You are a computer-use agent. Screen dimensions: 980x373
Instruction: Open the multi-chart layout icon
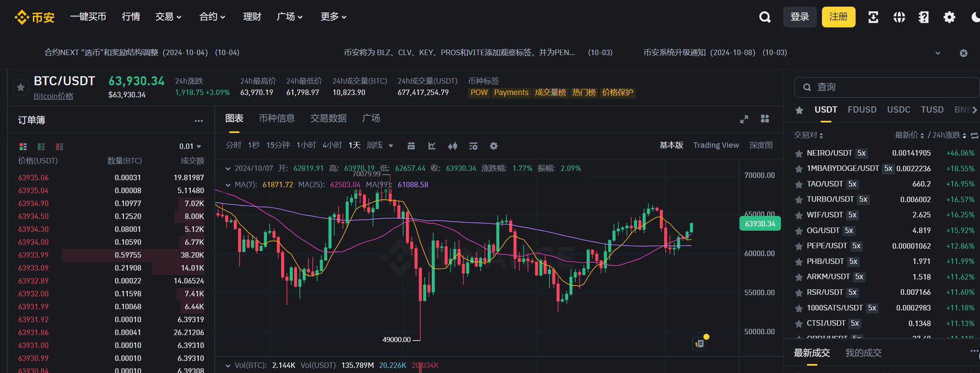pyautogui.click(x=765, y=119)
